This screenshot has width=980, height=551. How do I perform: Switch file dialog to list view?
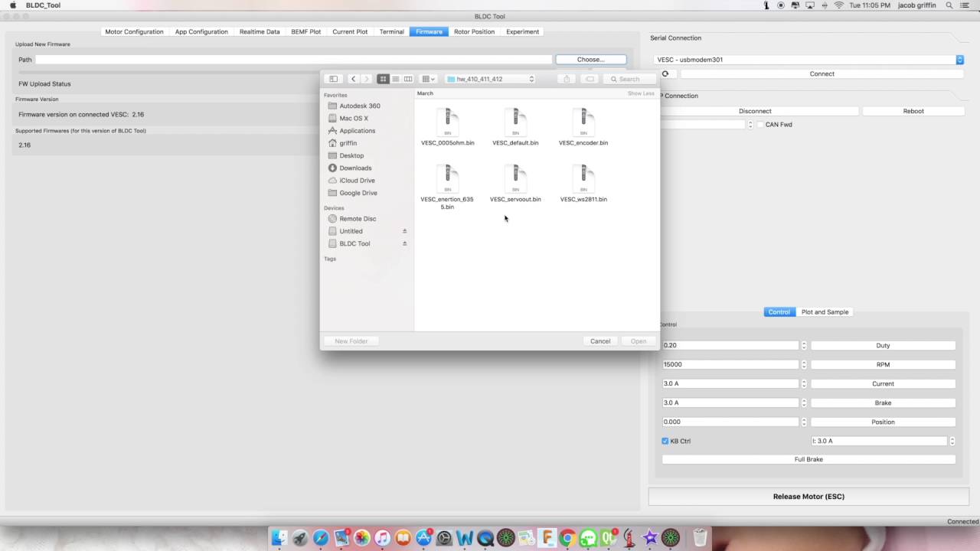(395, 79)
